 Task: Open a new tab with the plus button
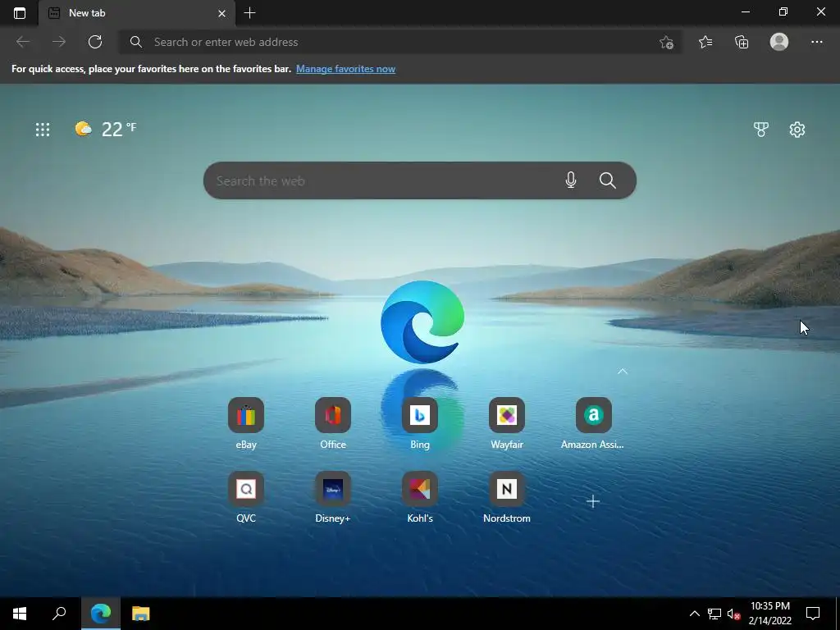[249, 13]
